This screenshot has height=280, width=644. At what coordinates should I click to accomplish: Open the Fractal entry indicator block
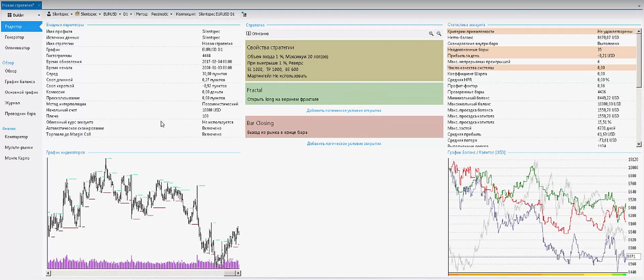tap(344, 94)
